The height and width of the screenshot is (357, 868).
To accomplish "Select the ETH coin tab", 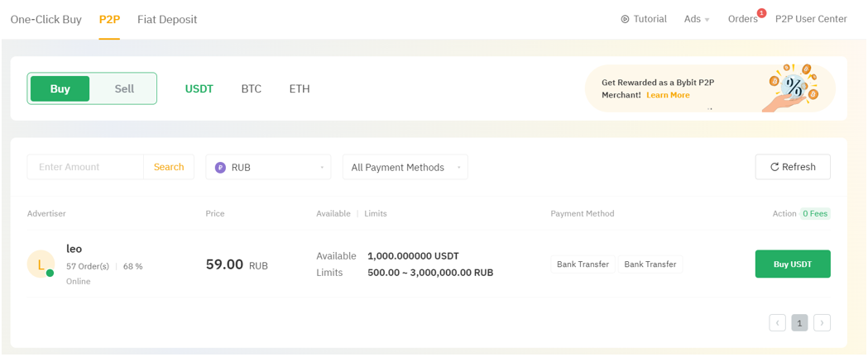I will (300, 88).
